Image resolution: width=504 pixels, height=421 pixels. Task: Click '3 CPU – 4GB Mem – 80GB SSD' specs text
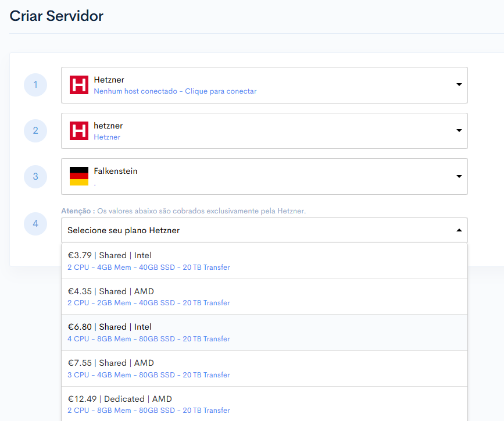[x=121, y=375]
